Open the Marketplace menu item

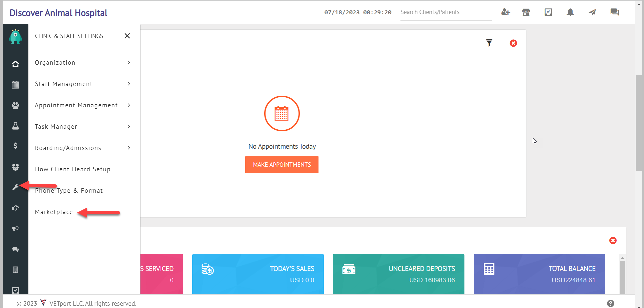point(54,212)
